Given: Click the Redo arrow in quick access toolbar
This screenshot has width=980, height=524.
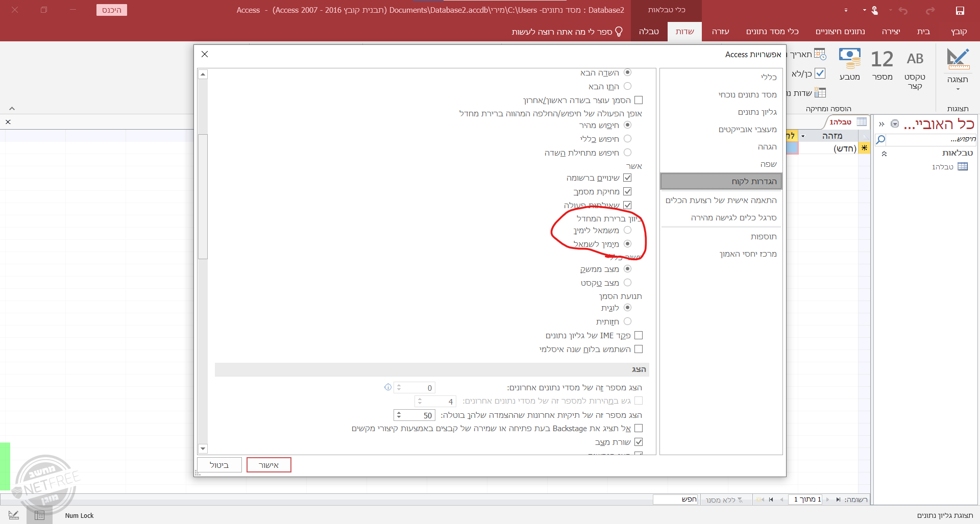Looking at the screenshot, I should pos(930,10).
